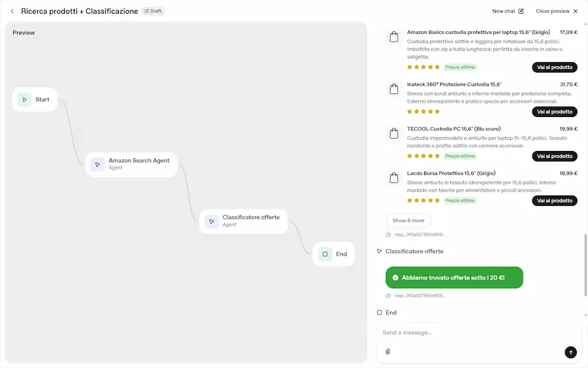The height and width of the screenshot is (368, 588).
Task: Select the End node stop icon
Action: tap(325, 254)
